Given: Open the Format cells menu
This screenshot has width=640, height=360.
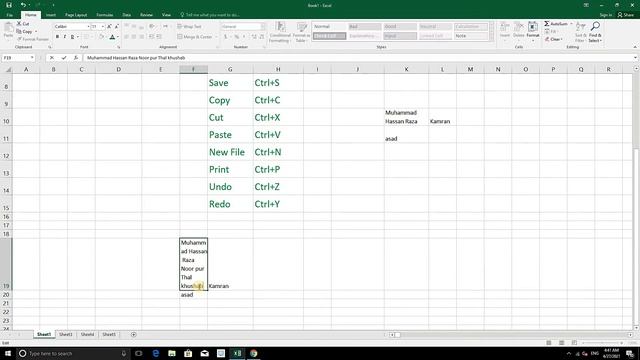Looking at the screenshot, I should click(533, 30).
